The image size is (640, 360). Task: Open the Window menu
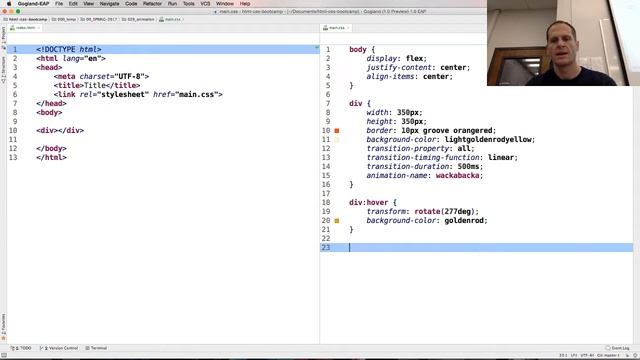click(x=224, y=4)
